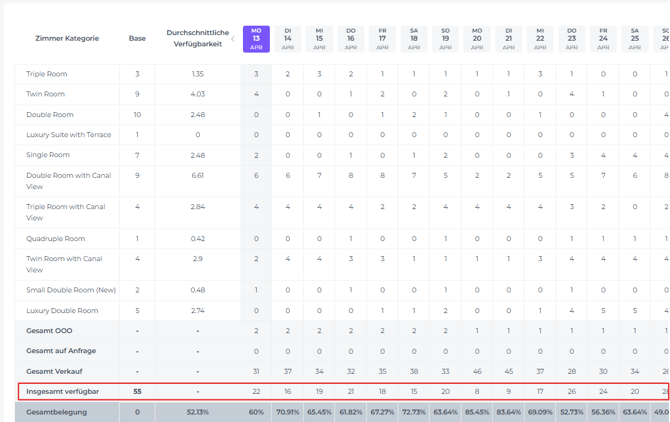
Task: Select the DI 14 April date header
Action: 288,39
